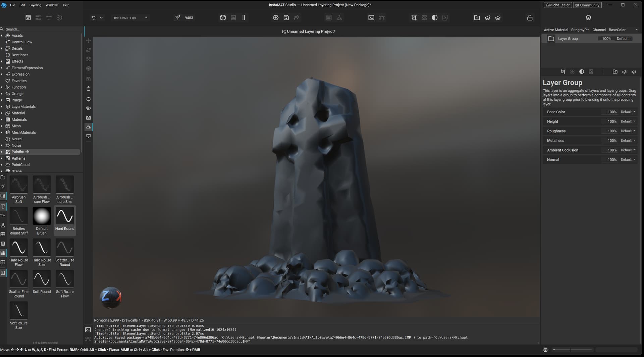Screen dimensions: 644x357
Task: Click the clipboard icon in viewport sidebar
Action: pyautogui.click(x=89, y=89)
